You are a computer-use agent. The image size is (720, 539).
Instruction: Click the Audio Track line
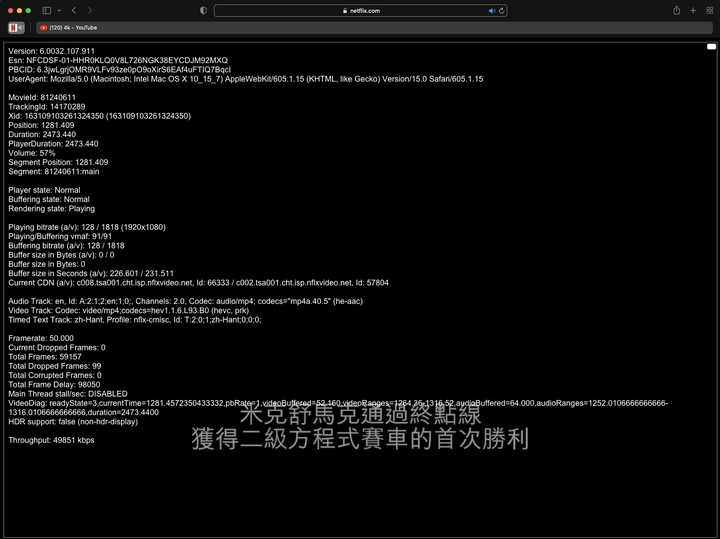(186, 301)
